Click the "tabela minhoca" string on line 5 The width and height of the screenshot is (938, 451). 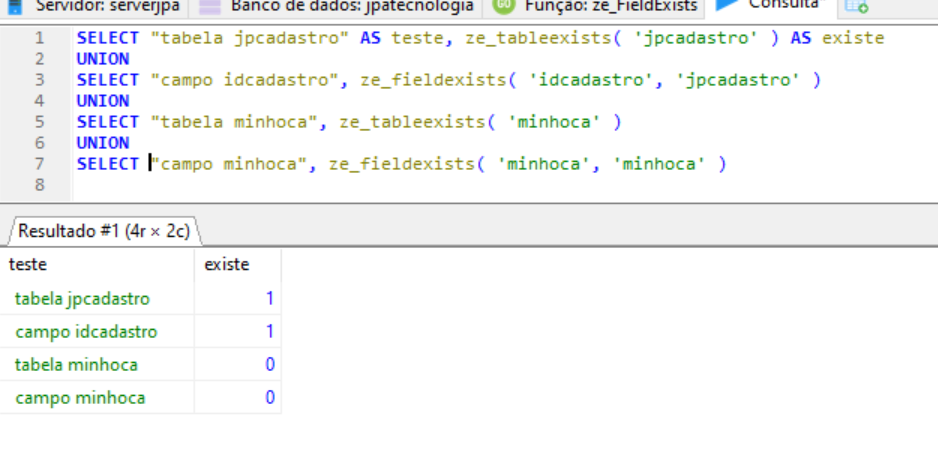(x=233, y=122)
